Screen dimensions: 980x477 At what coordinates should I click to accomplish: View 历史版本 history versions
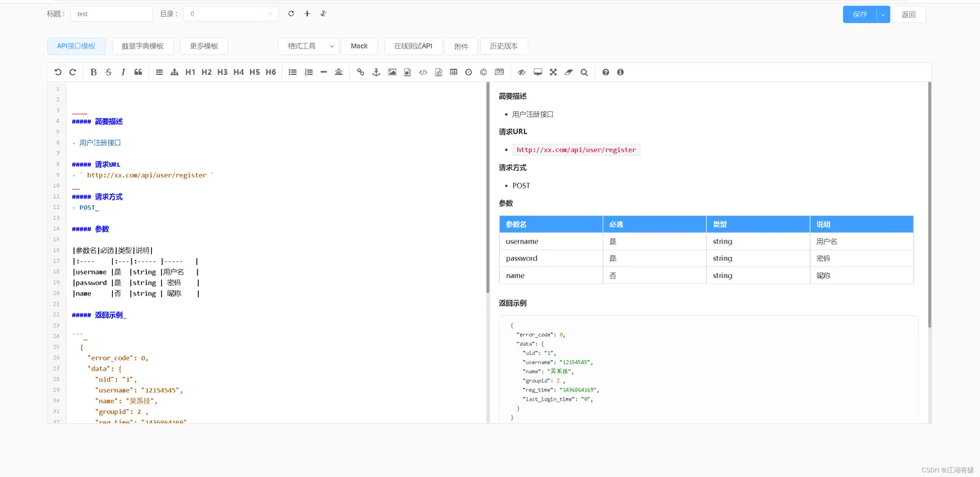click(x=504, y=46)
